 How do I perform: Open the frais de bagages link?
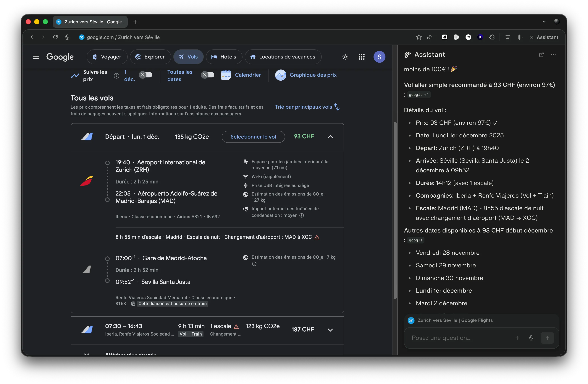(88, 114)
